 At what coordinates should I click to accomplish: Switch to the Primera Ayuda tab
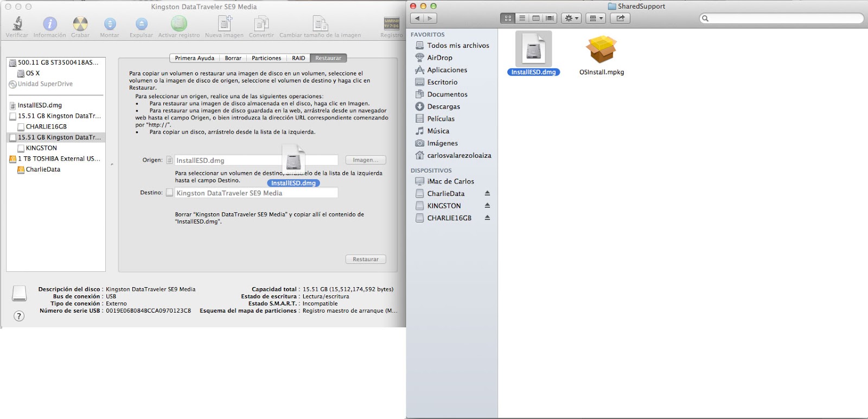pyautogui.click(x=194, y=58)
